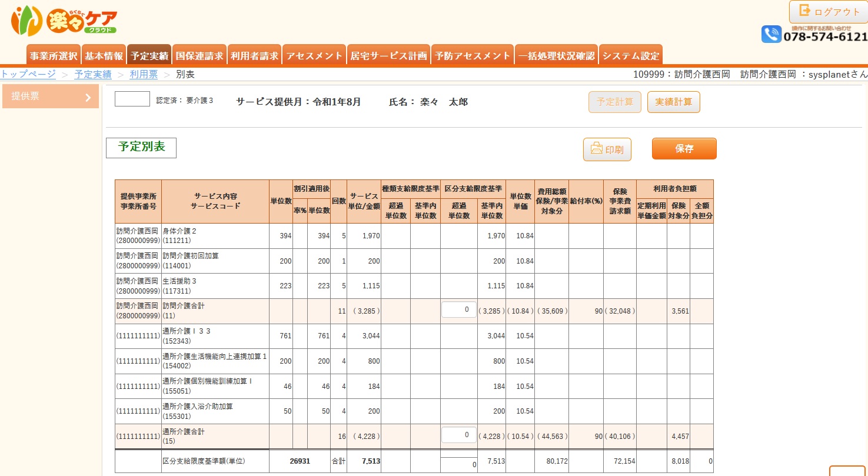
Task: Click the empty box beside 認定済
Action: click(x=132, y=99)
